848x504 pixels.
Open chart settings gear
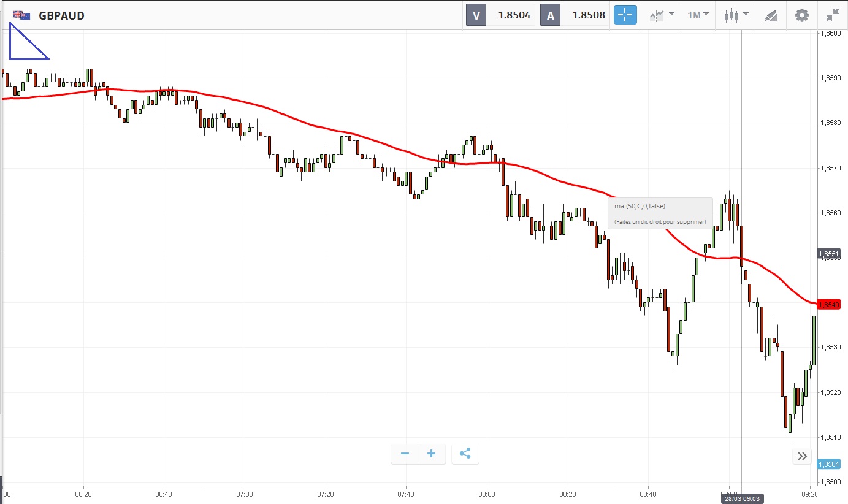[x=801, y=15]
